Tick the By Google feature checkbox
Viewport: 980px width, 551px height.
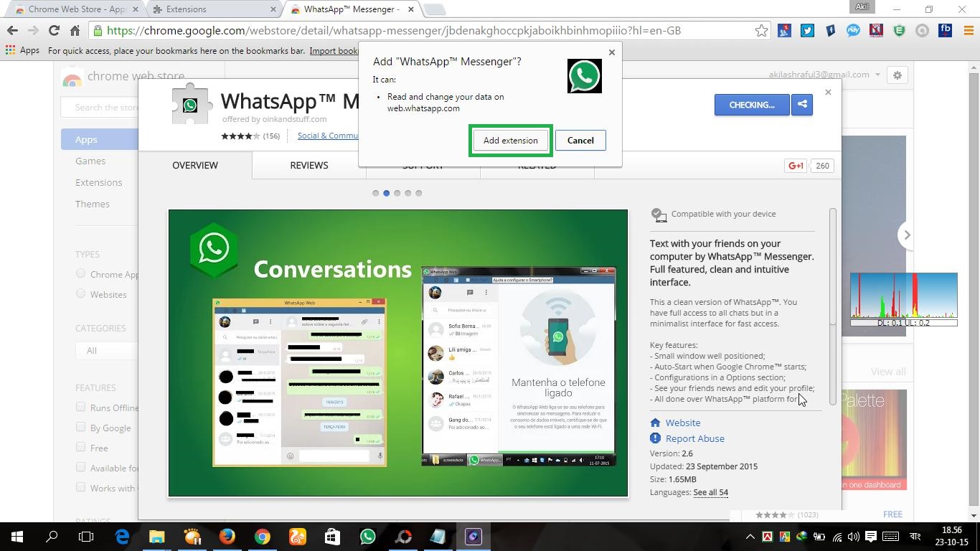80,427
